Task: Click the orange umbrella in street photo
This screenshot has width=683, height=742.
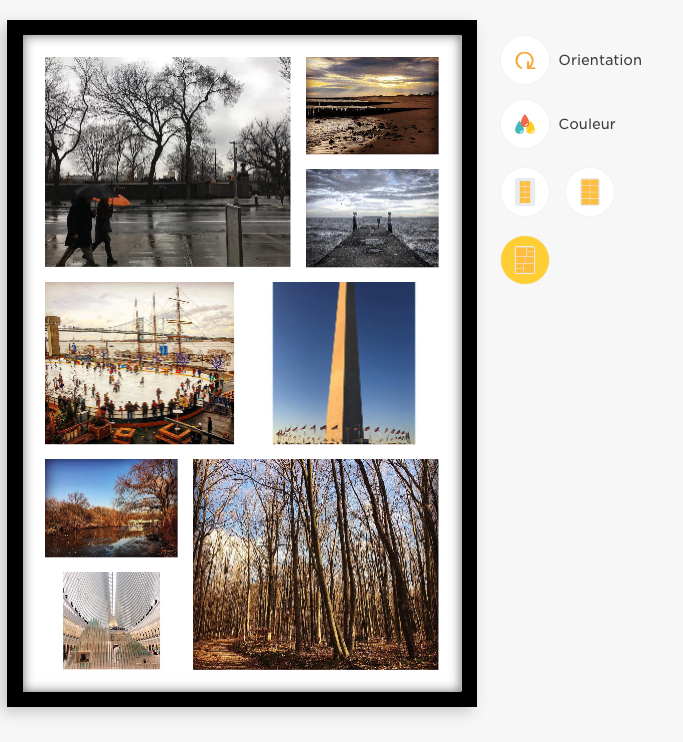Action: 115,200
